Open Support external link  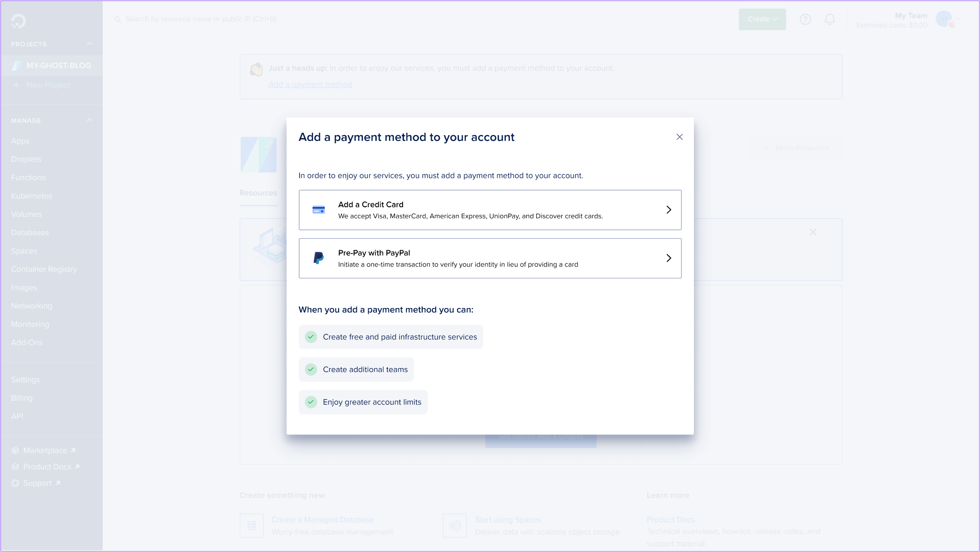pyautogui.click(x=42, y=483)
